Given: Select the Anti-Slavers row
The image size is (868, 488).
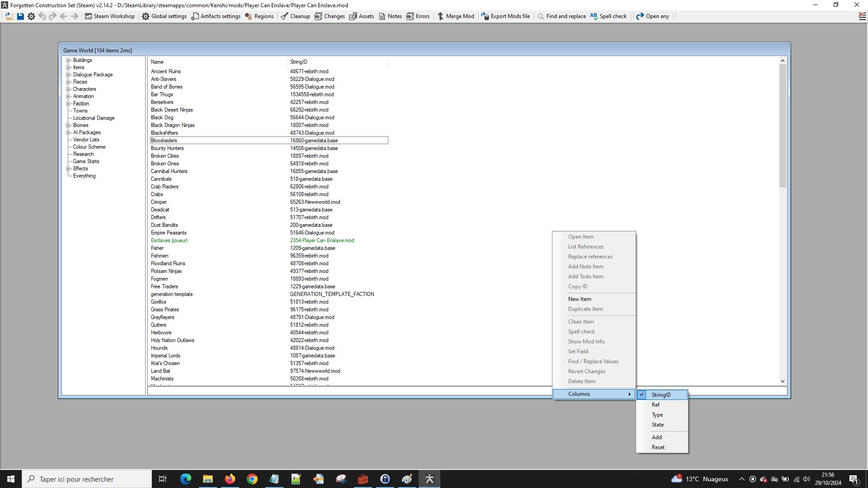Looking at the screenshot, I should pos(269,79).
